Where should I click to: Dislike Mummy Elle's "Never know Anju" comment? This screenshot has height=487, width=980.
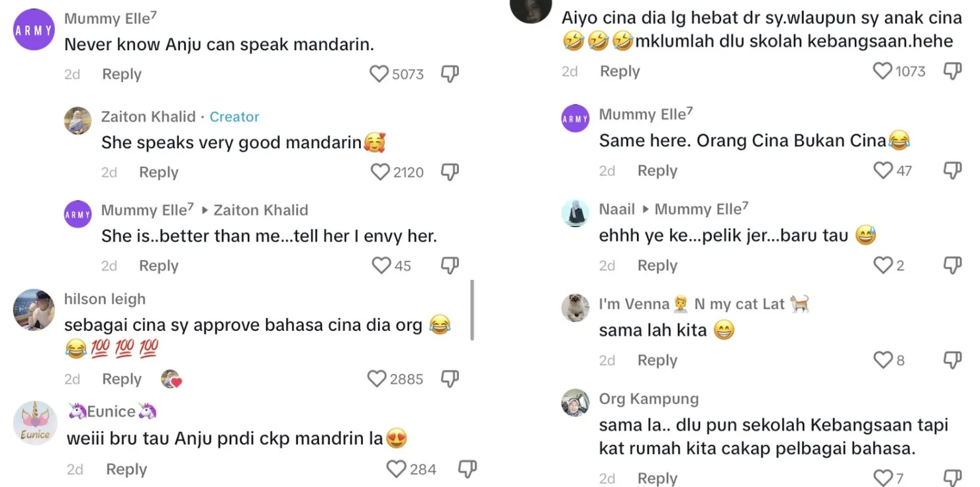point(450,73)
